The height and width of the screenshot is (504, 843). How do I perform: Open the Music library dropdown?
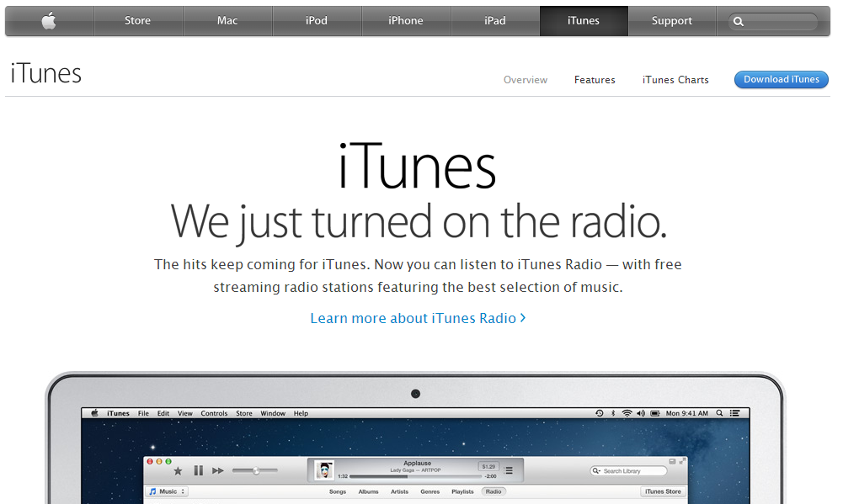pyautogui.click(x=167, y=491)
